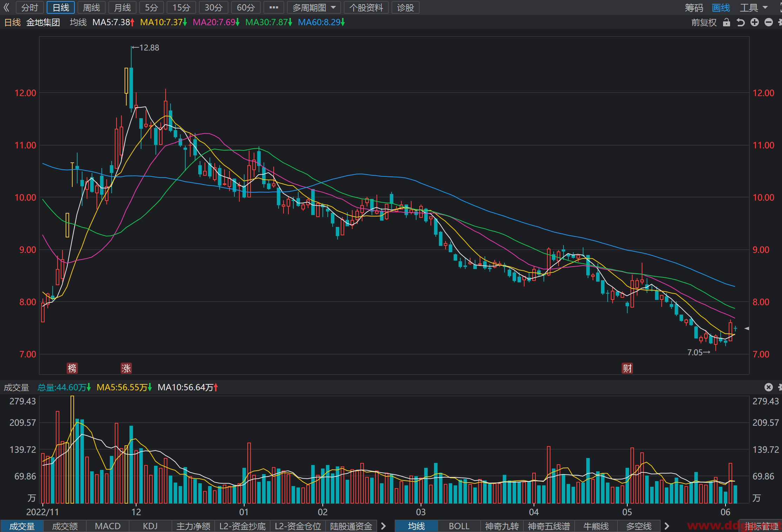Zoom out with the minus icon
Screen dimensions: 782x532
pos(769,22)
